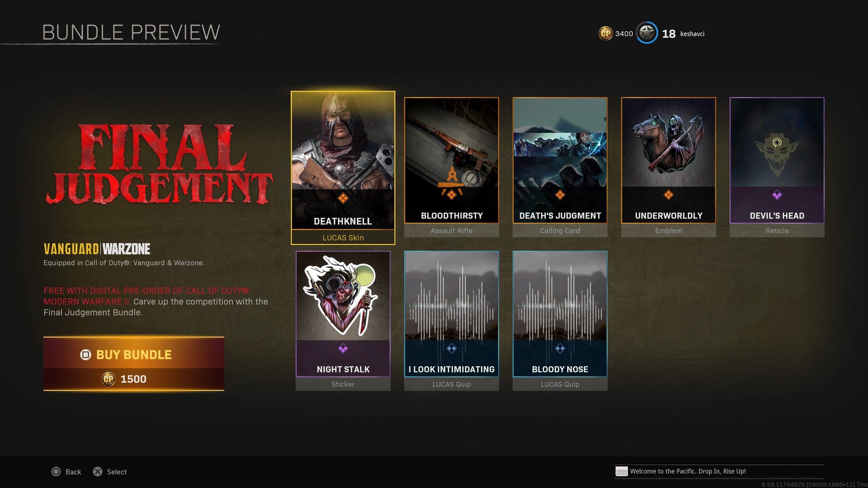This screenshot has height=488, width=868.
Task: Click the 'Assault Rifle' label
Action: click(451, 230)
